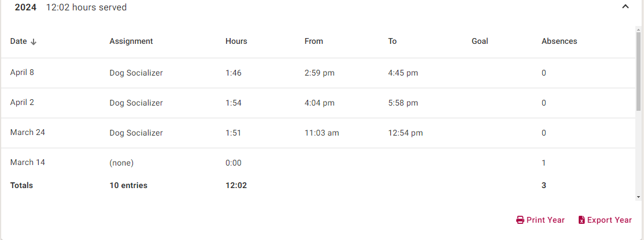
Task: Click the 2024 year heading
Action: click(25, 7)
